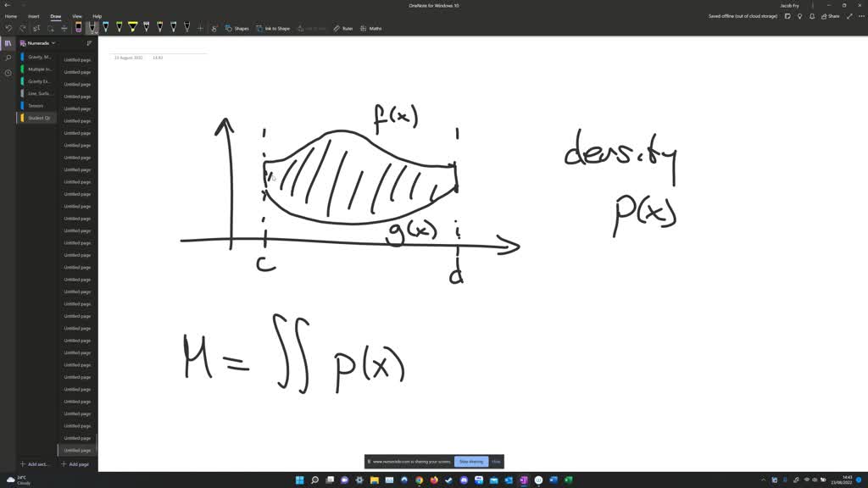Click the page date 23 August 2022

click(x=129, y=58)
